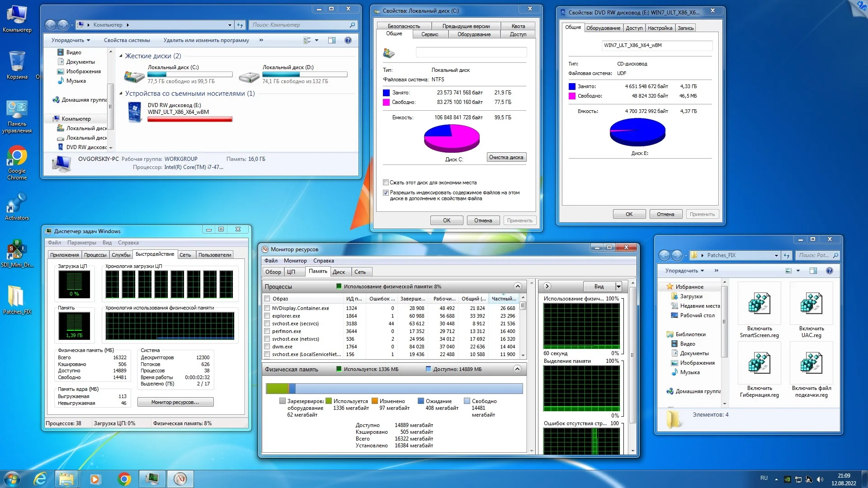This screenshot has width=868, height=488.
Task: Open the Параметры menu in Task Manager
Action: pos(82,243)
